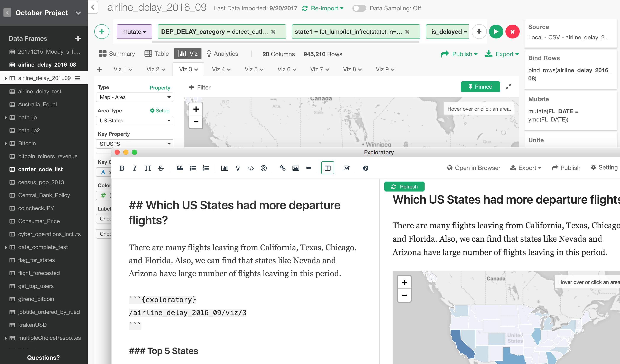Select the Viz 5 tab
The width and height of the screenshot is (620, 364).
(254, 69)
